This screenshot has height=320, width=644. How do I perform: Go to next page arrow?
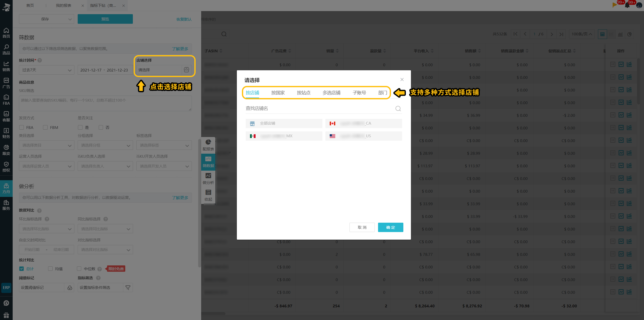[552, 34]
